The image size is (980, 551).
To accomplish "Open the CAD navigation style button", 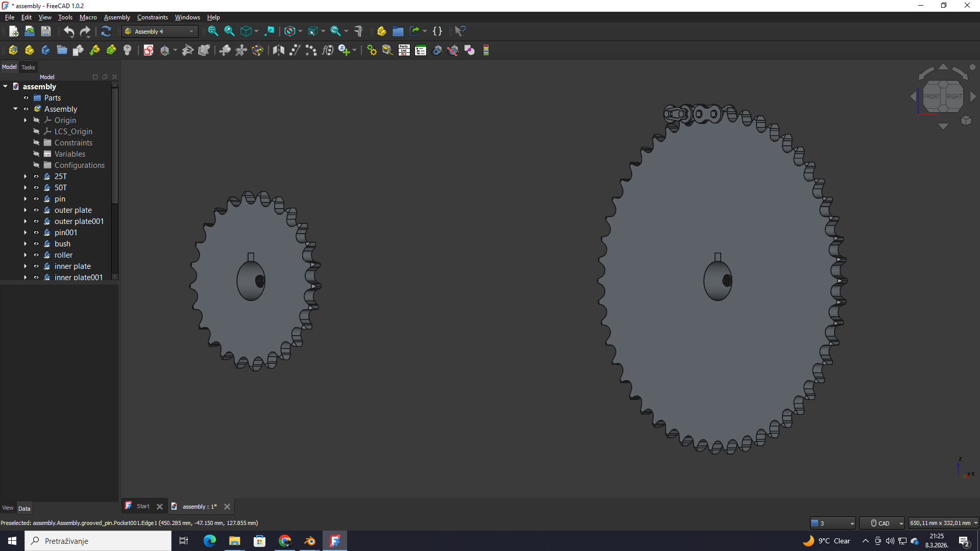I will 883,523.
